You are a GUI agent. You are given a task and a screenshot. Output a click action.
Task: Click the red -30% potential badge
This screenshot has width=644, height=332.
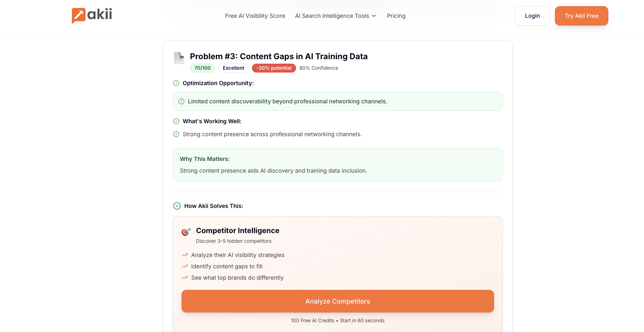[x=274, y=68]
